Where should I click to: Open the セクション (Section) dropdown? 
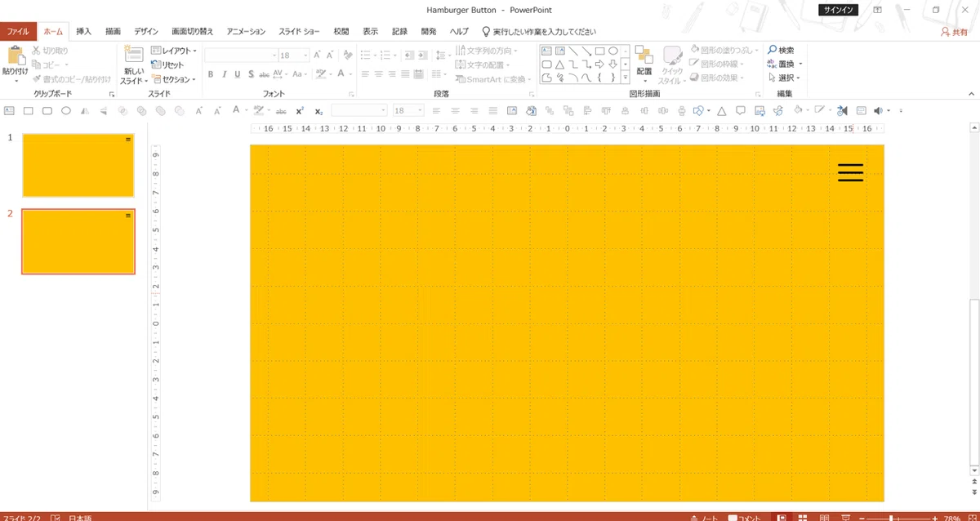click(174, 79)
